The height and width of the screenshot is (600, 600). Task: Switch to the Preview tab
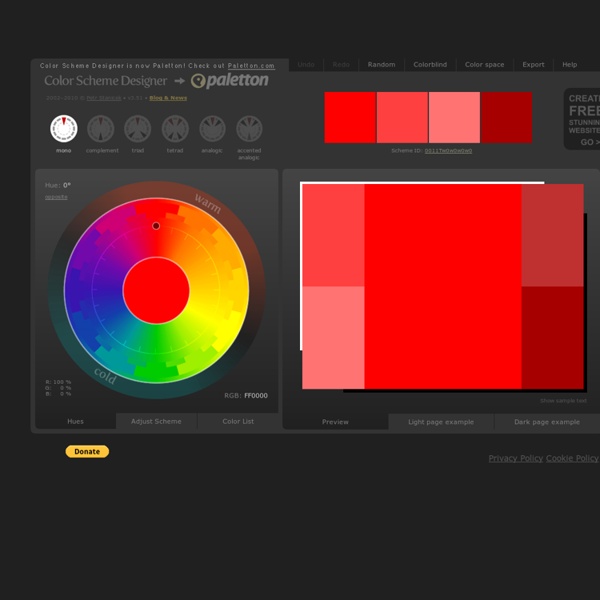click(x=335, y=422)
